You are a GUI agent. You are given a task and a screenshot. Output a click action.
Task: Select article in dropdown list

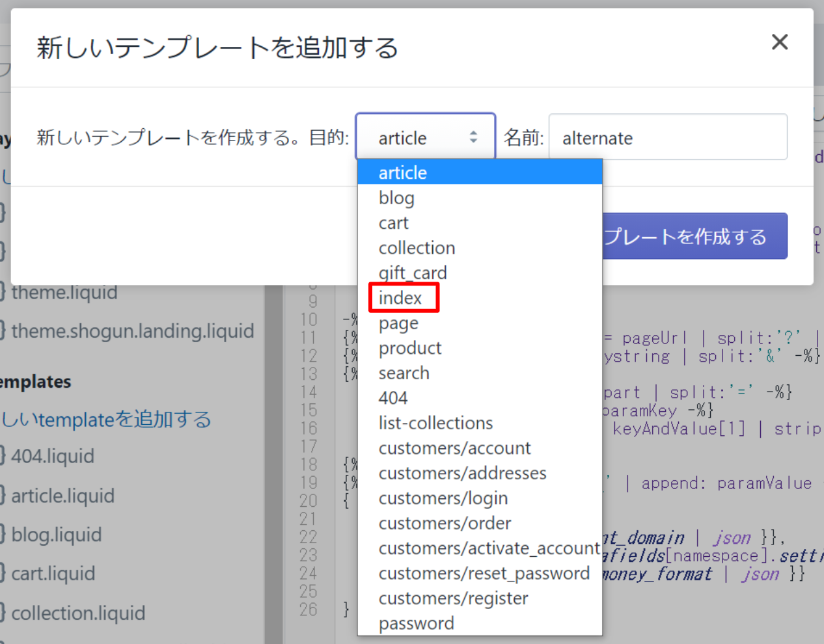tap(480, 172)
